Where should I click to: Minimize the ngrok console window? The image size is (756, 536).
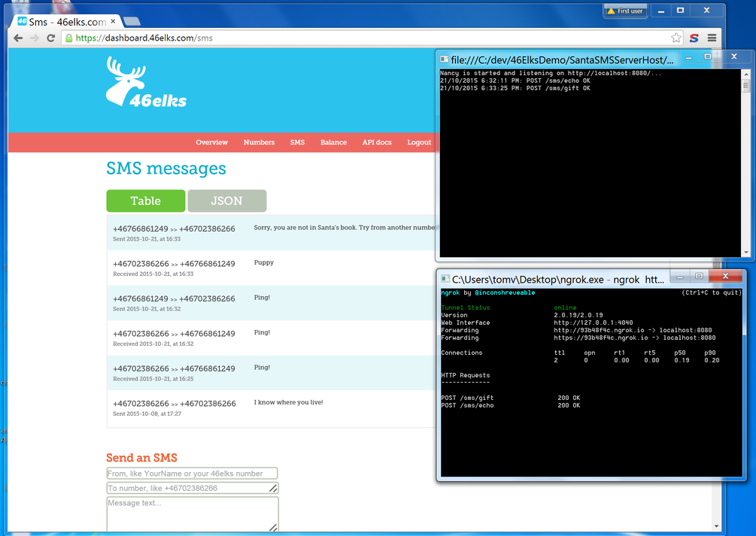coord(680,277)
